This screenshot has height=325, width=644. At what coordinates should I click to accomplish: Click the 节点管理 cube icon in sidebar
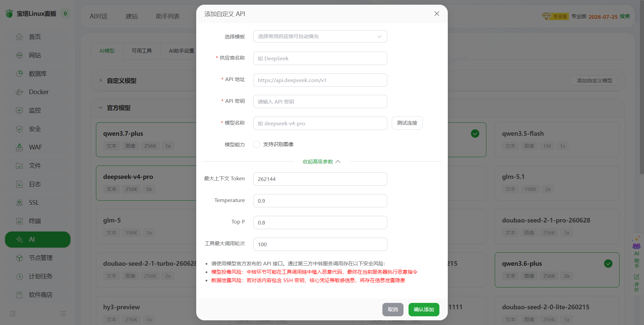19,258
